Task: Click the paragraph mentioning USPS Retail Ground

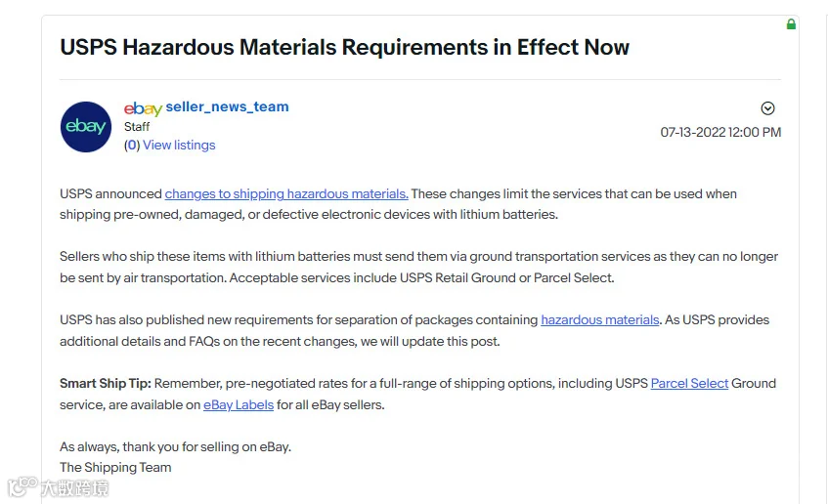Action: [418, 267]
